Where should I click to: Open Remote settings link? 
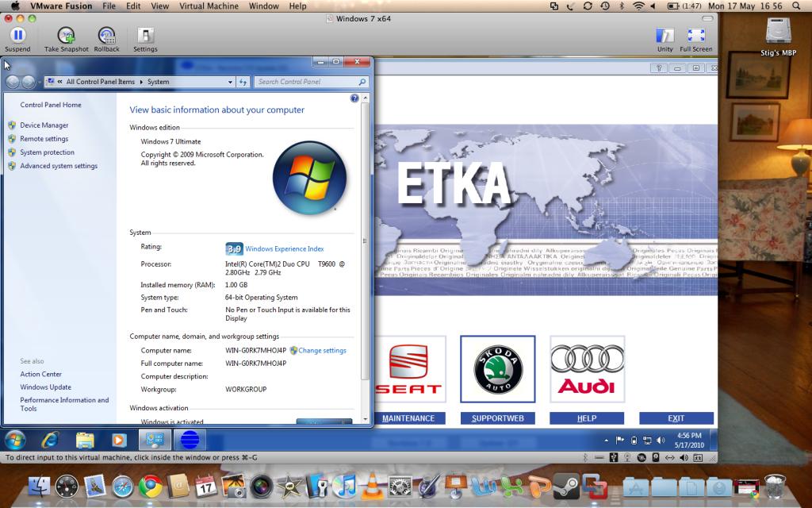(x=44, y=139)
